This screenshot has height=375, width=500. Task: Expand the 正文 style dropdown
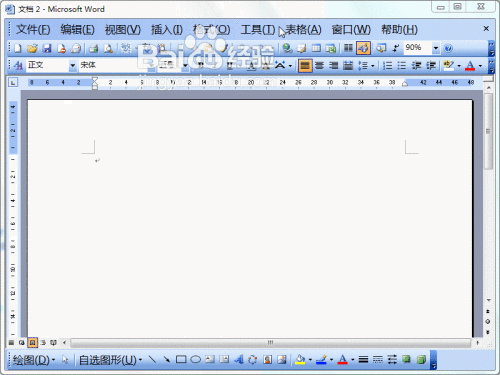[x=72, y=65]
